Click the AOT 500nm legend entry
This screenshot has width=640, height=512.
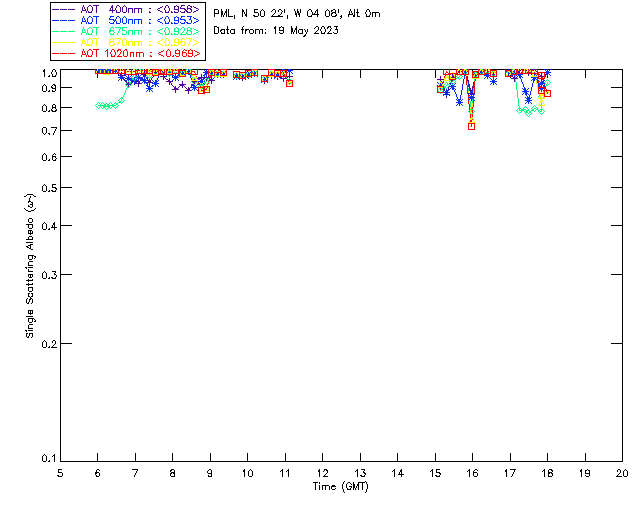[126, 20]
